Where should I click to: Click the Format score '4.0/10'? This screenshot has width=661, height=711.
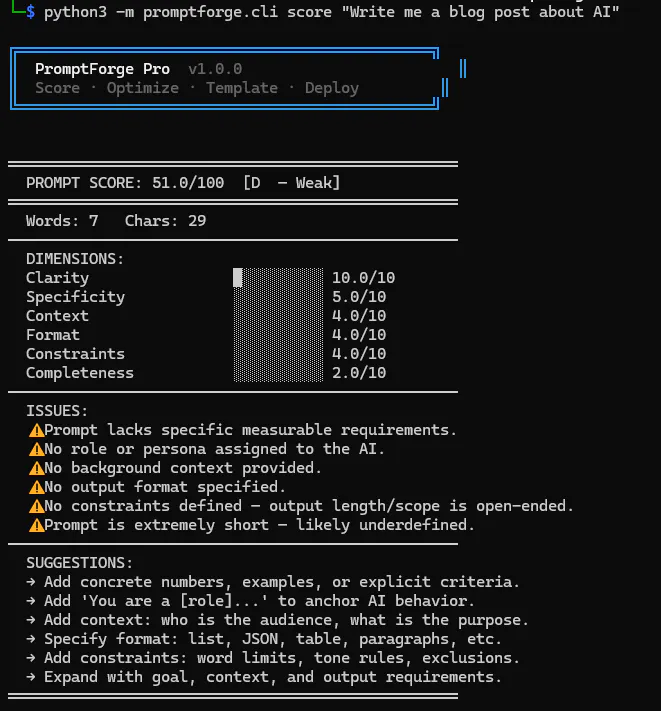[x=359, y=335]
